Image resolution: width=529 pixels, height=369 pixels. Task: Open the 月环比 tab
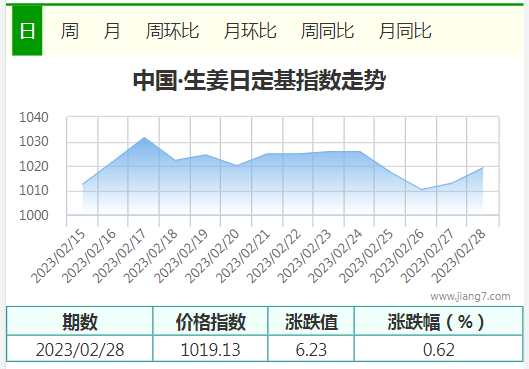[x=250, y=31]
